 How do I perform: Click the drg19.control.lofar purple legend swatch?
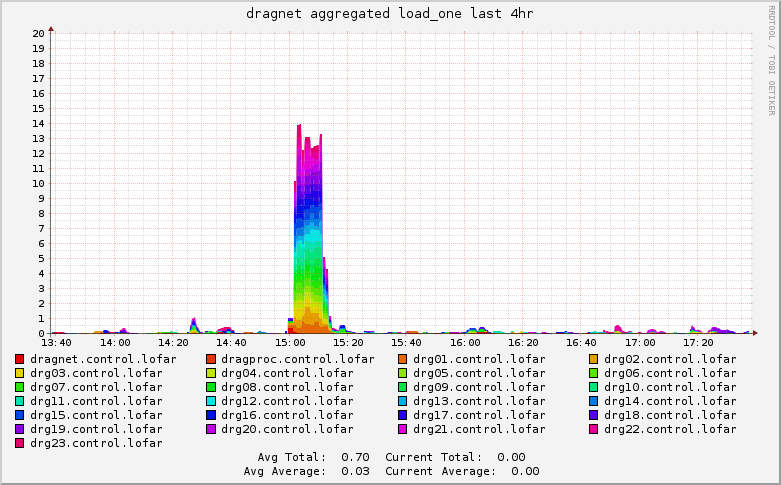coord(19,429)
